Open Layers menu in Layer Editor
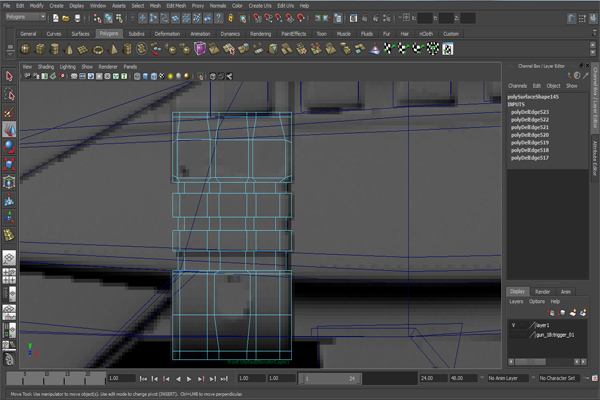600x400 pixels. tap(516, 302)
